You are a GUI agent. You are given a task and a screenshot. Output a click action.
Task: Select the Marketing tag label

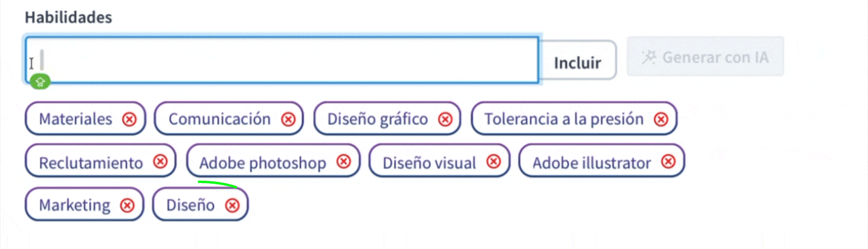coord(75,205)
